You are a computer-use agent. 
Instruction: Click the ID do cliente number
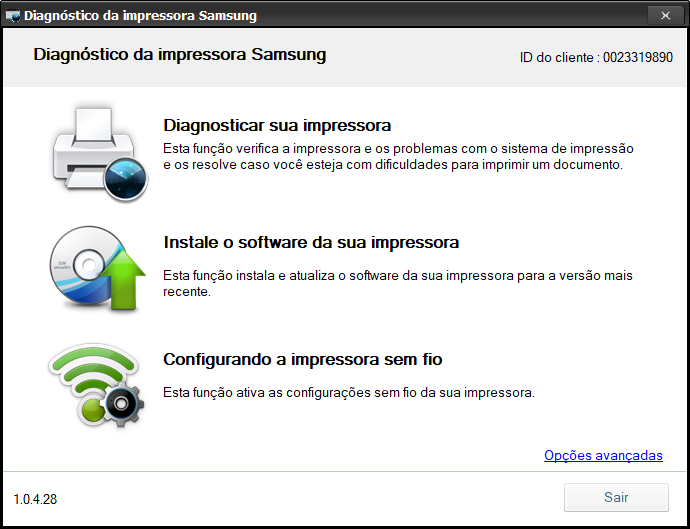638,58
